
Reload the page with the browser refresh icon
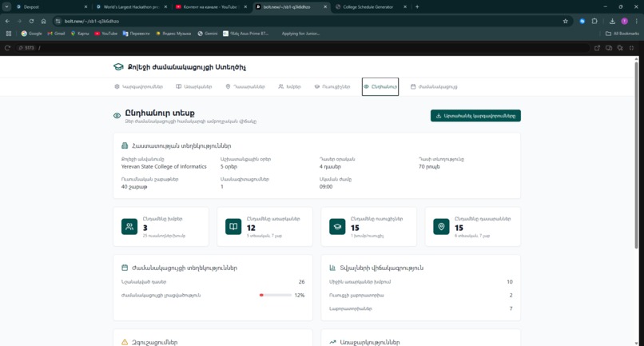tap(31, 21)
